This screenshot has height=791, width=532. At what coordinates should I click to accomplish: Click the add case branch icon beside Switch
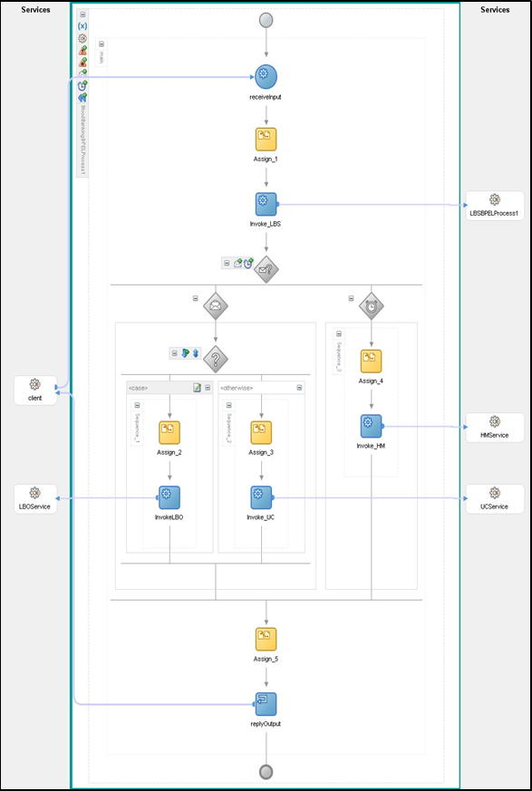coord(185,353)
